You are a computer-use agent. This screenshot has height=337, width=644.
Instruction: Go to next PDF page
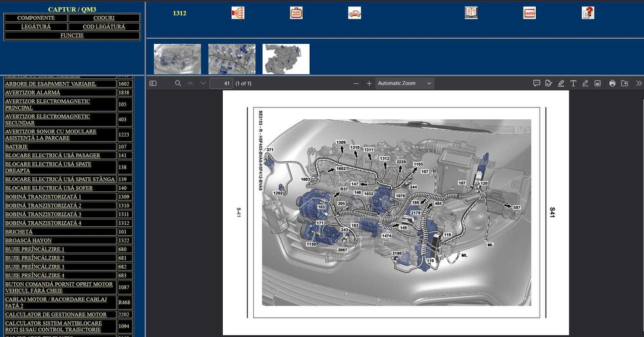203,83
